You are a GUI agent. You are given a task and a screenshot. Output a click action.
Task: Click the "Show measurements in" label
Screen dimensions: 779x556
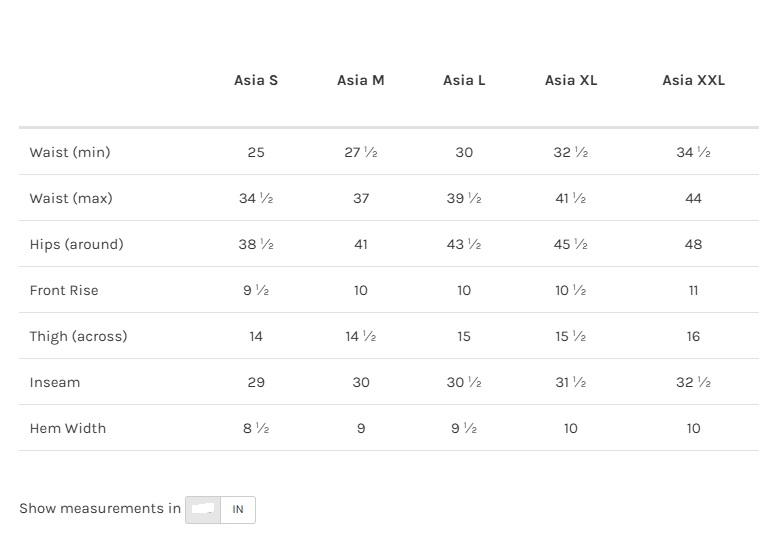click(x=100, y=508)
